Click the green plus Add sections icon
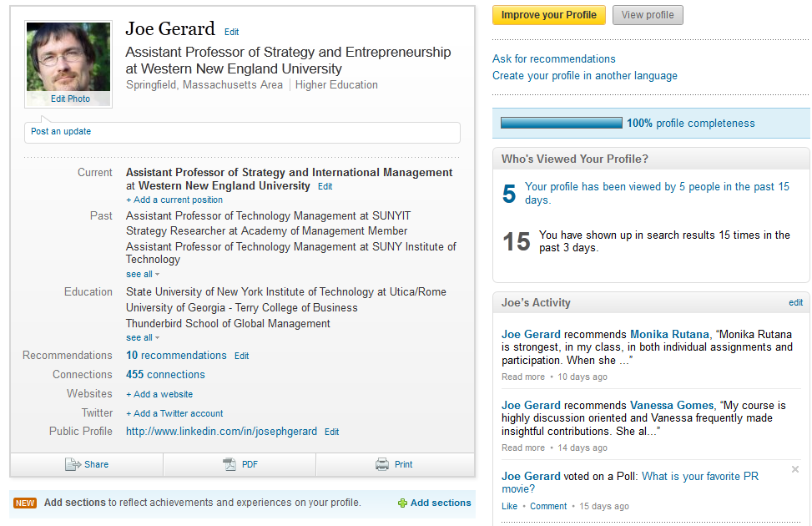The height and width of the screenshot is (526, 812). click(402, 503)
